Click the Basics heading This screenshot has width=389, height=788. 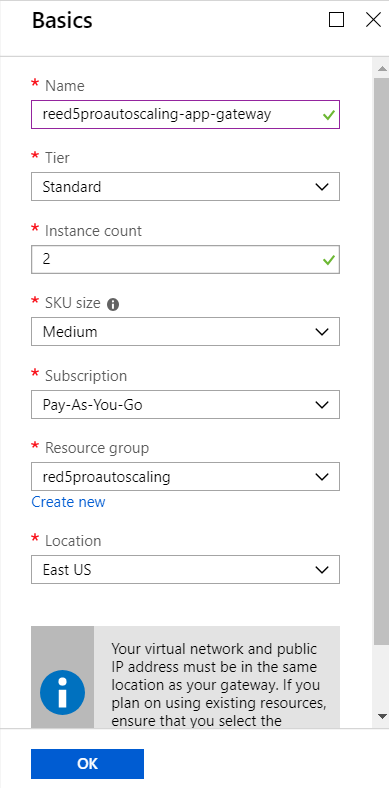(x=62, y=21)
